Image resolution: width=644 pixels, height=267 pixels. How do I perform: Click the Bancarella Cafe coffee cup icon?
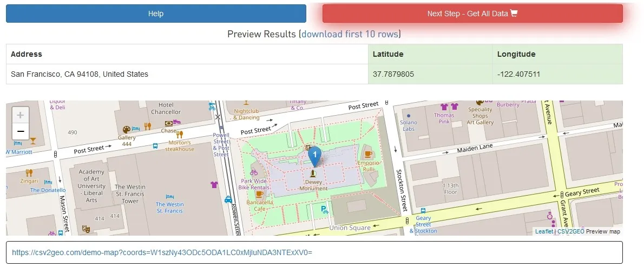pos(259,194)
